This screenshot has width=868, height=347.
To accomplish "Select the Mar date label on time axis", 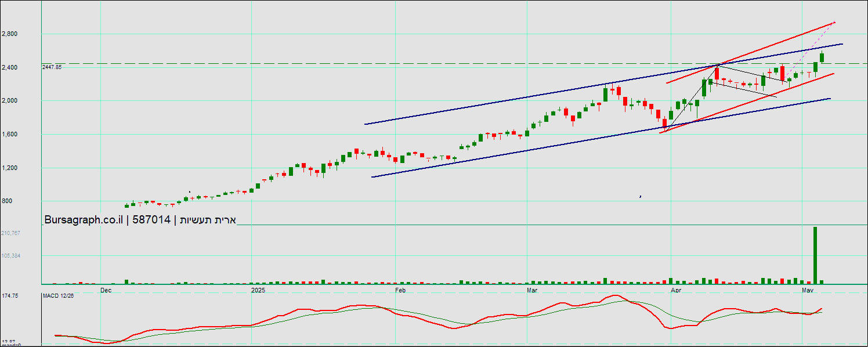I will (x=533, y=289).
